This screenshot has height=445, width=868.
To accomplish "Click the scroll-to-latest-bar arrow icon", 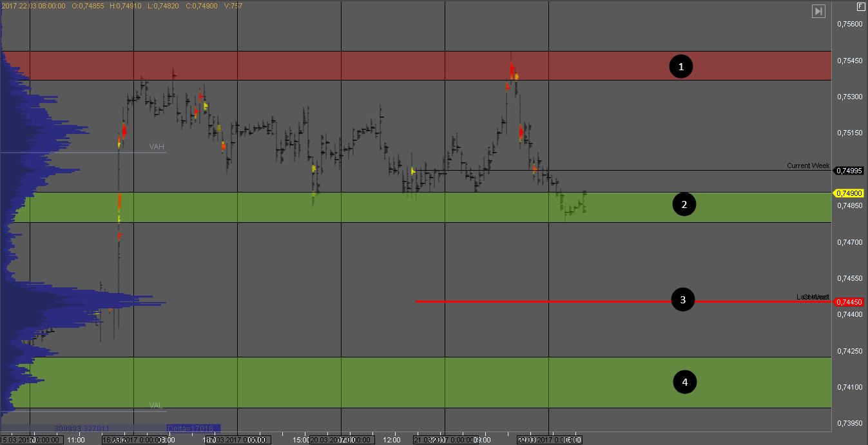I will pos(818,11).
